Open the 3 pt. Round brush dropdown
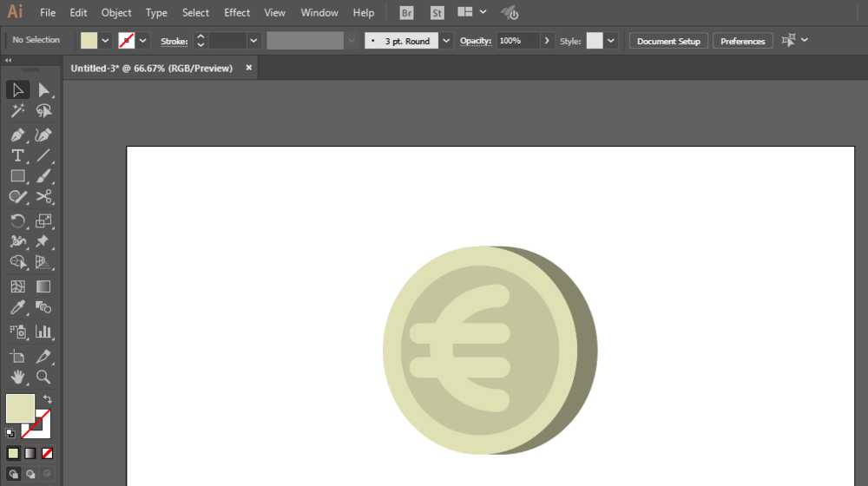 [446, 41]
